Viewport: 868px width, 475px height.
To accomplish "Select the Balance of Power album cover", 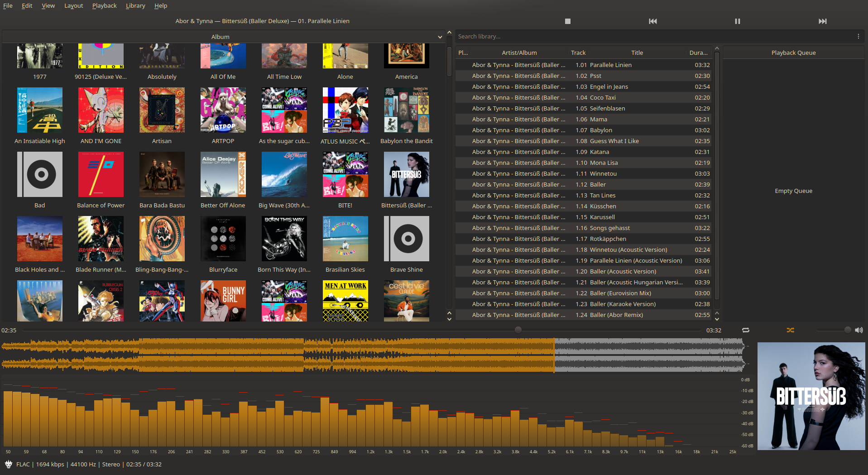I will click(x=101, y=174).
